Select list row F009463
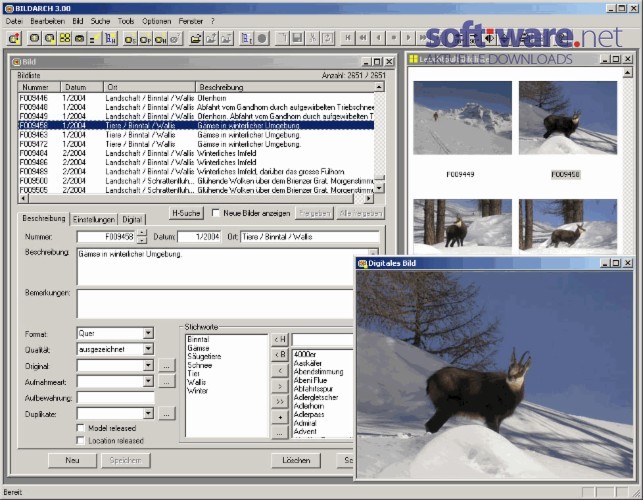The width and height of the screenshot is (643, 500). (x=196, y=135)
